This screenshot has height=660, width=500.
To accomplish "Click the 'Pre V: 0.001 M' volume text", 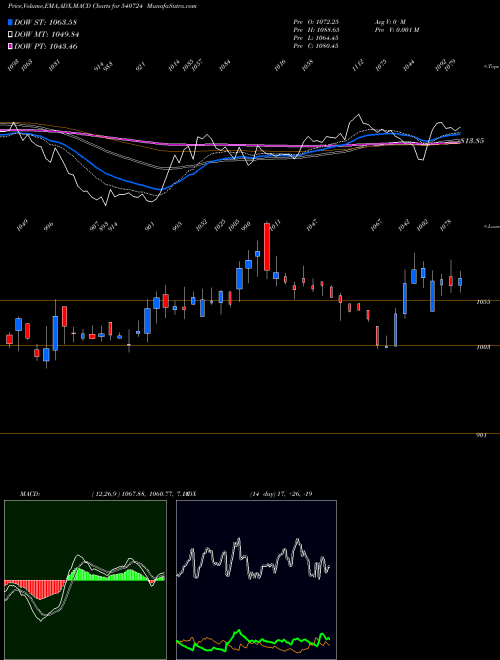I will [396, 30].
